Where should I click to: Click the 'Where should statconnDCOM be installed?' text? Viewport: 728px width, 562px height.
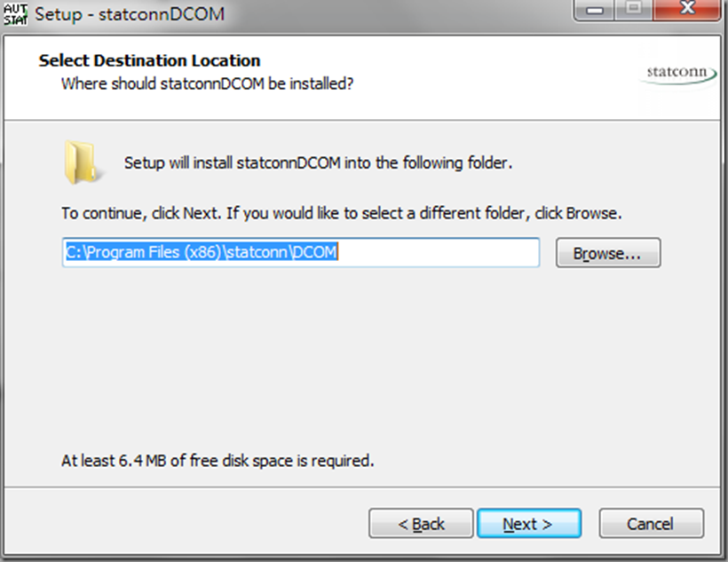[207, 84]
